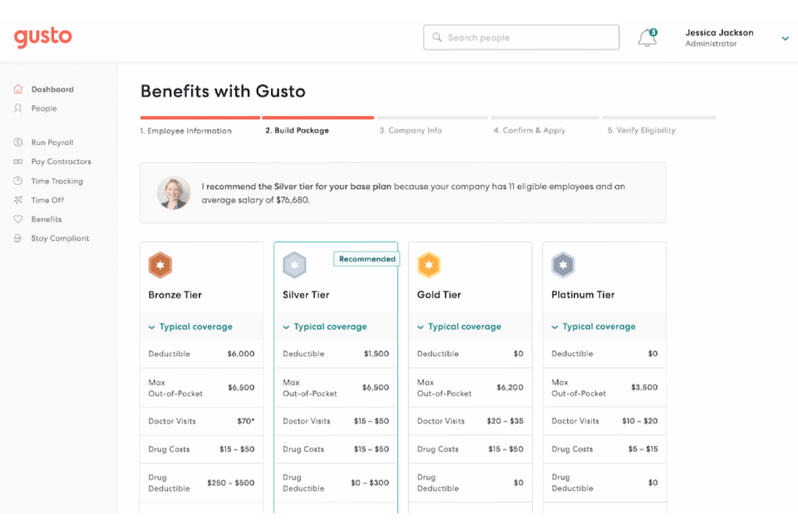The image size is (798, 532).
Task: Click the Gusto logo to return home
Action: 43,37
